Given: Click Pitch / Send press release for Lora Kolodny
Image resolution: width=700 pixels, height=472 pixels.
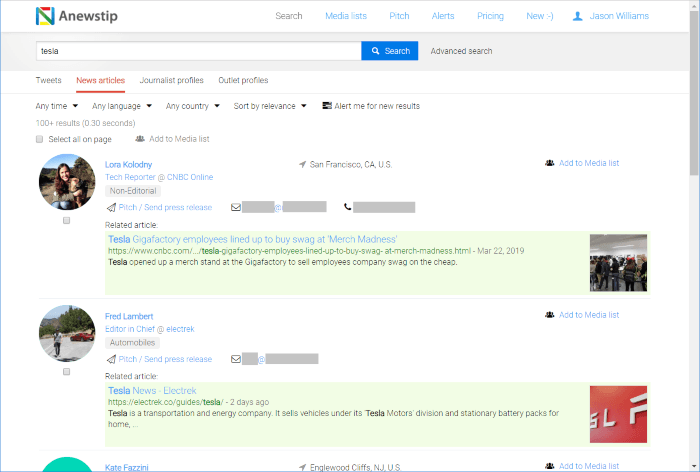Looking at the screenshot, I should (x=165, y=207).
